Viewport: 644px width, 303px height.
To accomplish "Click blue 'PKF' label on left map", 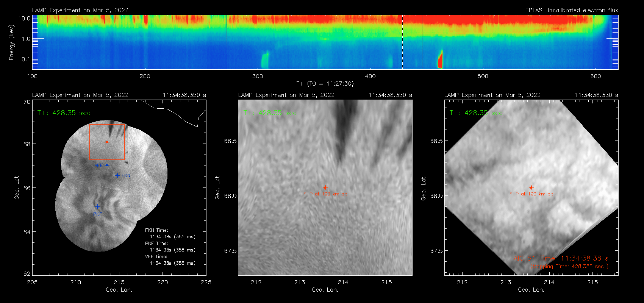I will [97, 214].
